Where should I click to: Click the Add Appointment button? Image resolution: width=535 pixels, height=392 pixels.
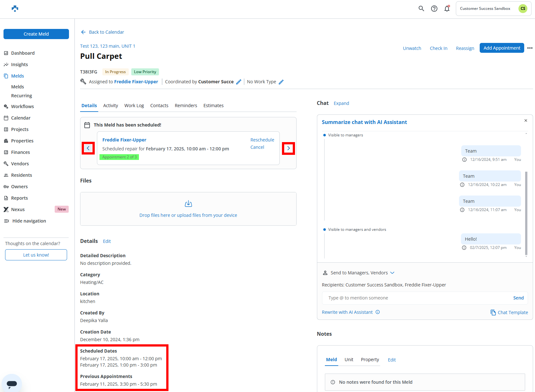tap(502, 48)
